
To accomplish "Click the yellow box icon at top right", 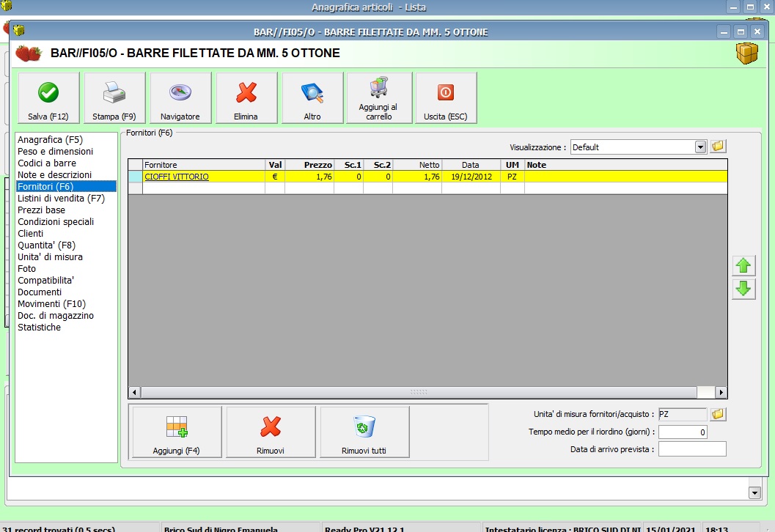I will tap(746, 53).
